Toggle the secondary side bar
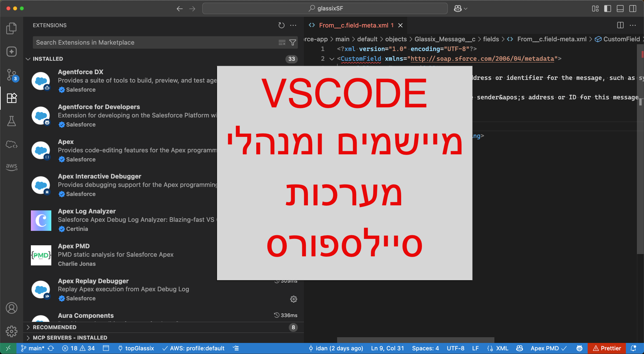 pos(633,9)
